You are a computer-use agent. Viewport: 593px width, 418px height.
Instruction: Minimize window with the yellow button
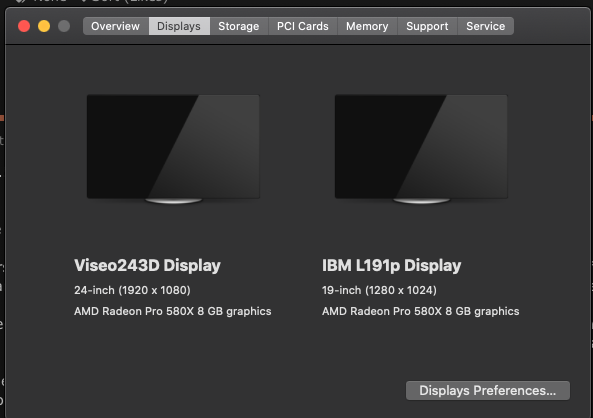pyautogui.click(x=44, y=26)
